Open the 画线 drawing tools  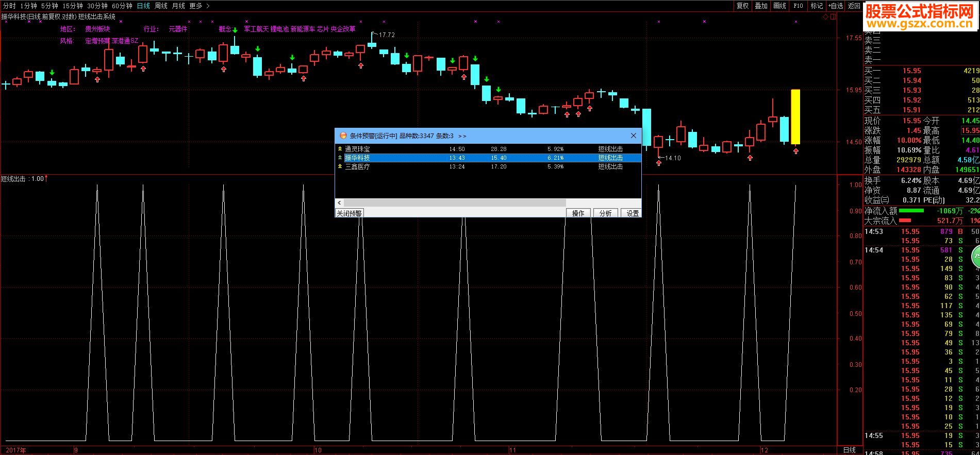(779, 6)
